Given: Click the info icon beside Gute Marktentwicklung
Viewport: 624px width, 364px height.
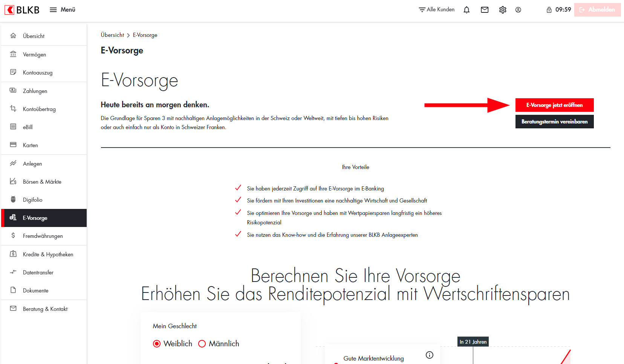Looking at the screenshot, I should 430,355.
